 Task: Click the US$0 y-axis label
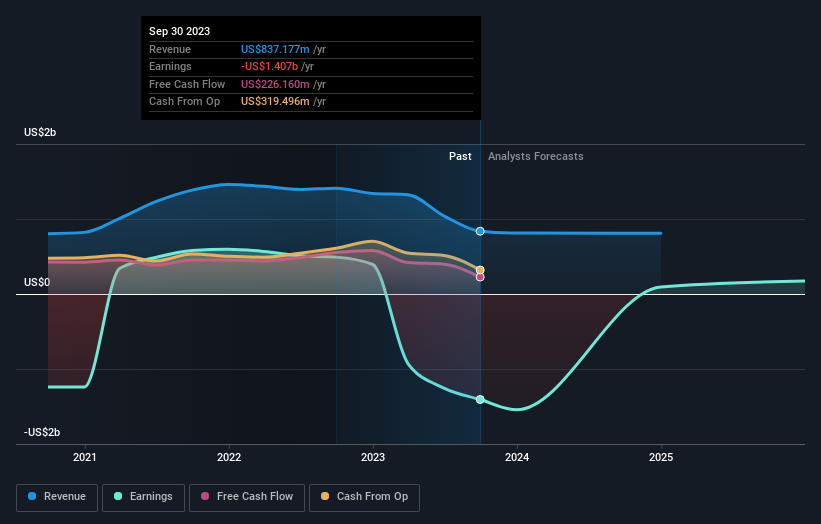tap(37, 283)
